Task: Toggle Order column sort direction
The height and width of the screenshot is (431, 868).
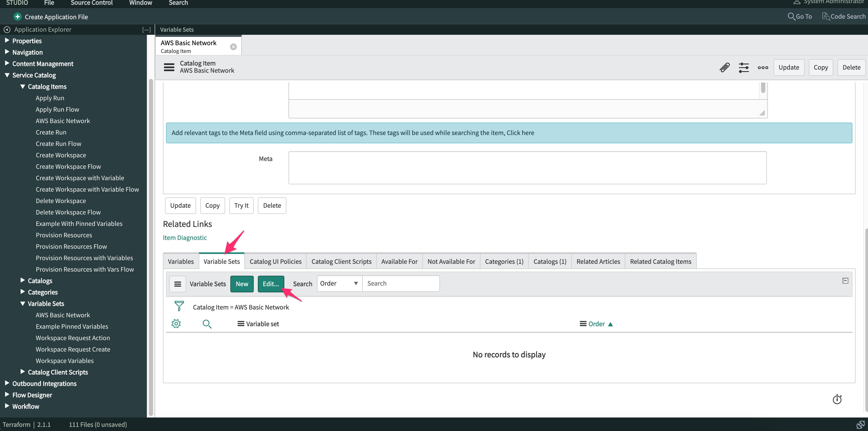Action: (596, 324)
